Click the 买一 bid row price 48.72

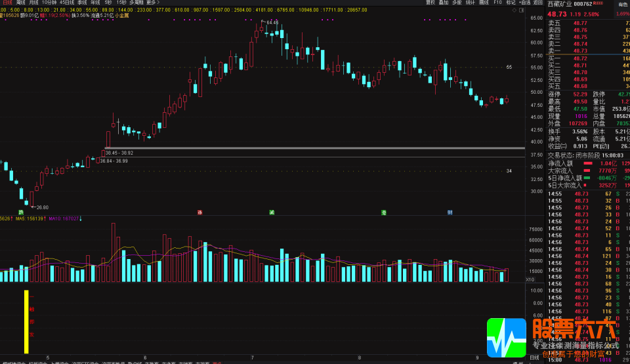point(580,58)
